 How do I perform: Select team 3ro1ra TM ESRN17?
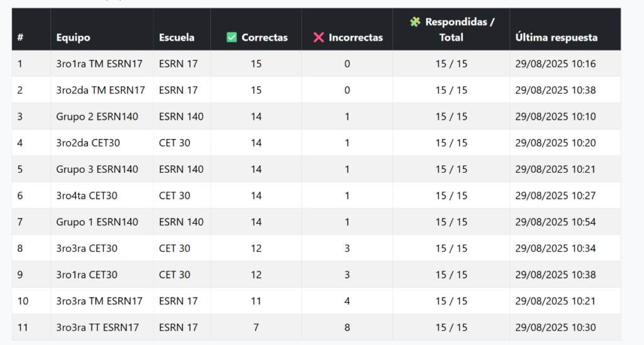pyautogui.click(x=99, y=64)
